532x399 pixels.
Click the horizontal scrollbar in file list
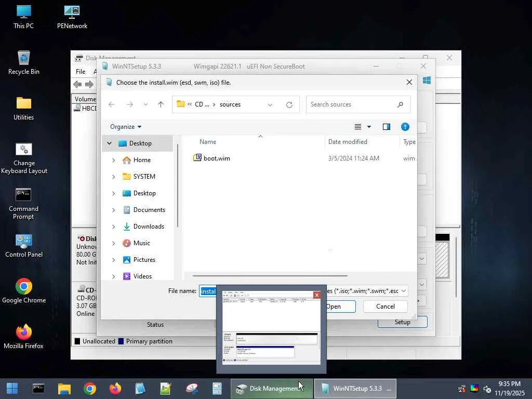click(270, 276)
